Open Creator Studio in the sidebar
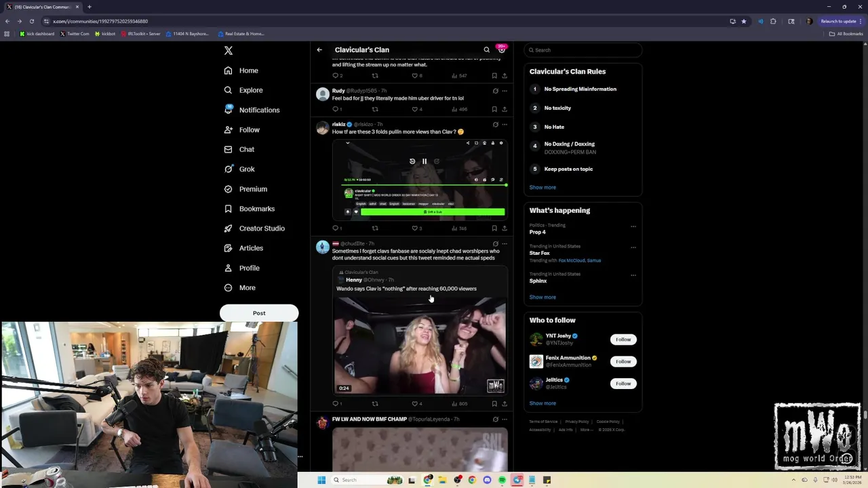The height and width of the screenshot is (488, 868). [254, 228]
